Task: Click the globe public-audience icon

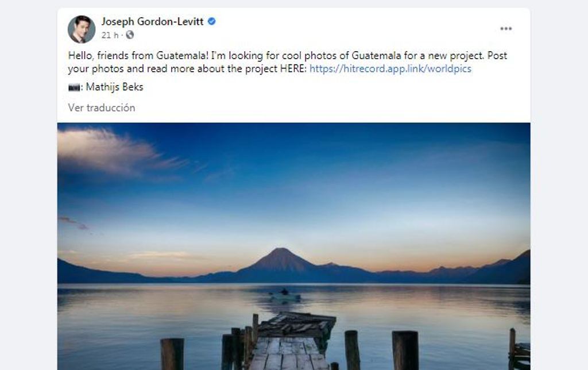Action: (130, 35)
